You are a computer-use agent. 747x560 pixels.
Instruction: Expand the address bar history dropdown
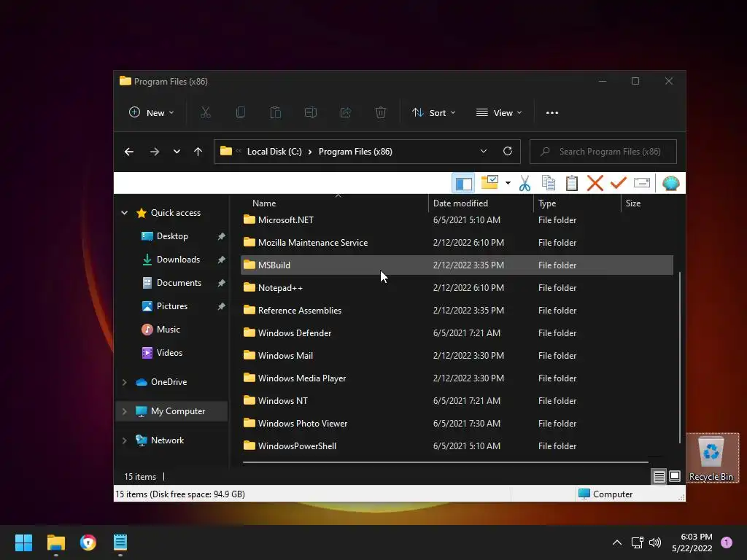coord(484,152)
